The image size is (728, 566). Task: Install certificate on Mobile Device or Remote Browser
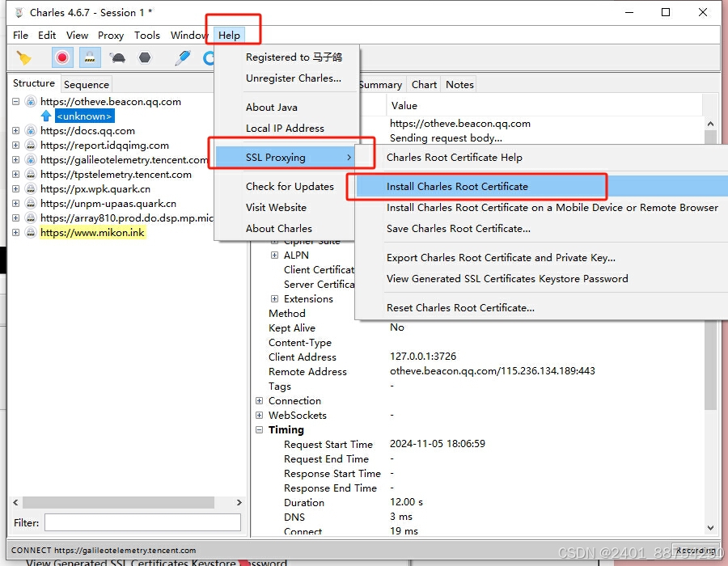(552, 207)
